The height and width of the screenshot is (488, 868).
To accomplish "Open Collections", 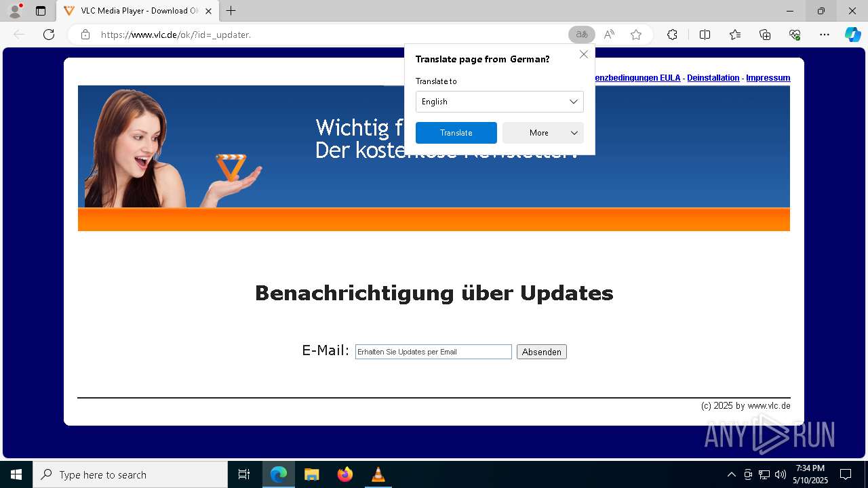I will pos(765,35).
